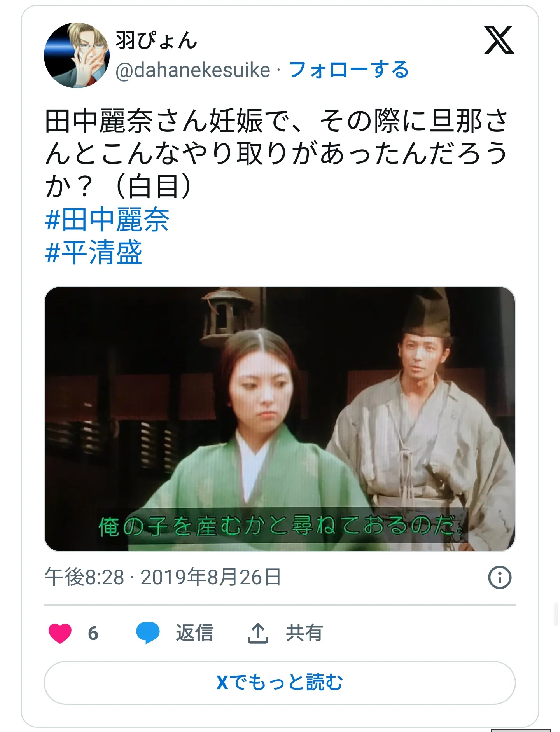Click the scrollbar at right edge

pyautogui.click(x=556, y=614)
